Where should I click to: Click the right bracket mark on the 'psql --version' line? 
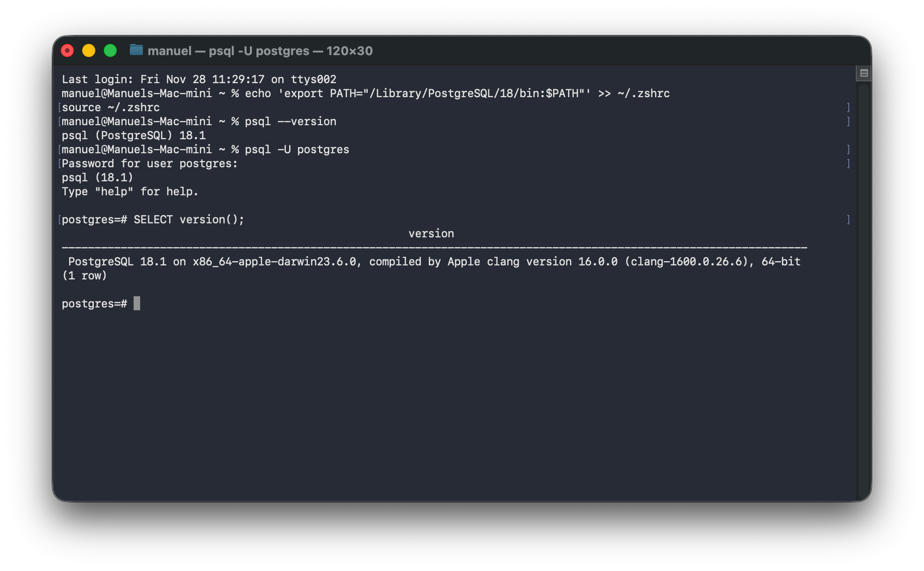(848, 121)
